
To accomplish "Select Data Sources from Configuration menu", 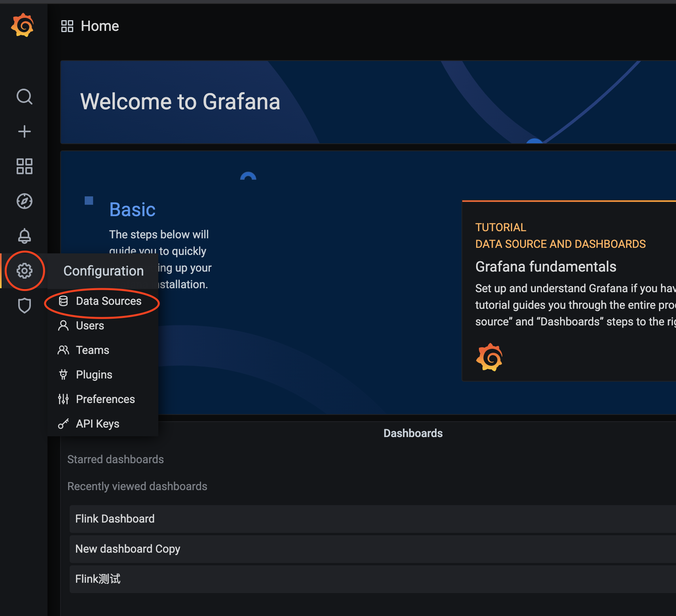I will (103, 301).
